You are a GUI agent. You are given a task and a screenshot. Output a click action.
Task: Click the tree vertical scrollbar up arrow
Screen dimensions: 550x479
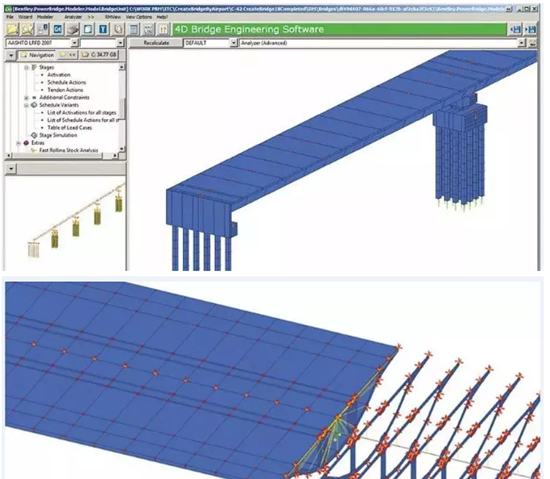[122, 67]
